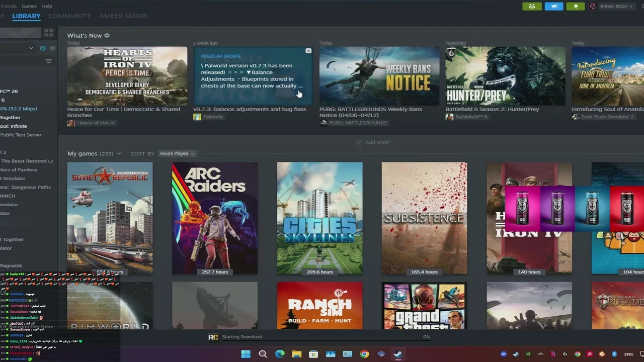Open 'v0.7.3: Balance adjustments' news title
644x362 pixels.
point(250,109)
